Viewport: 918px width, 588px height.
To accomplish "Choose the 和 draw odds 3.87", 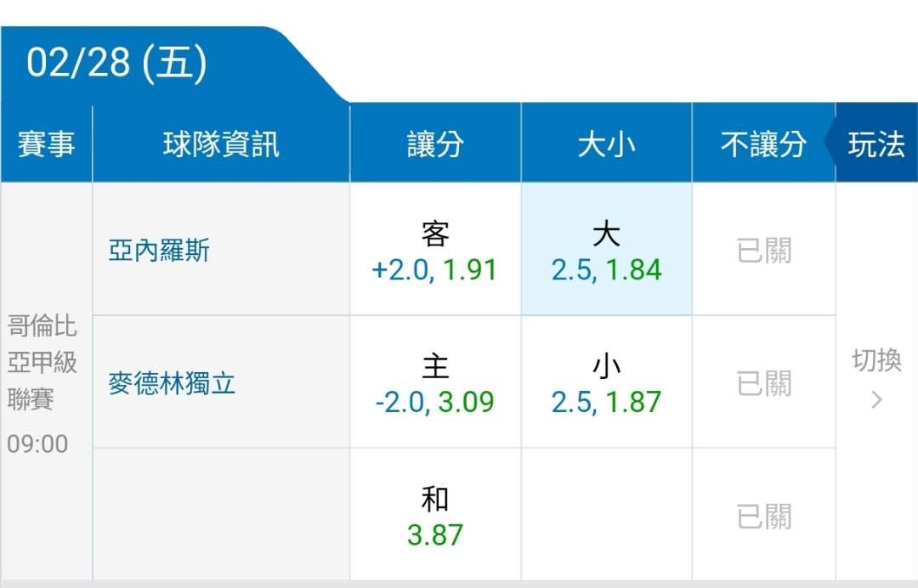I will point(434,516).
